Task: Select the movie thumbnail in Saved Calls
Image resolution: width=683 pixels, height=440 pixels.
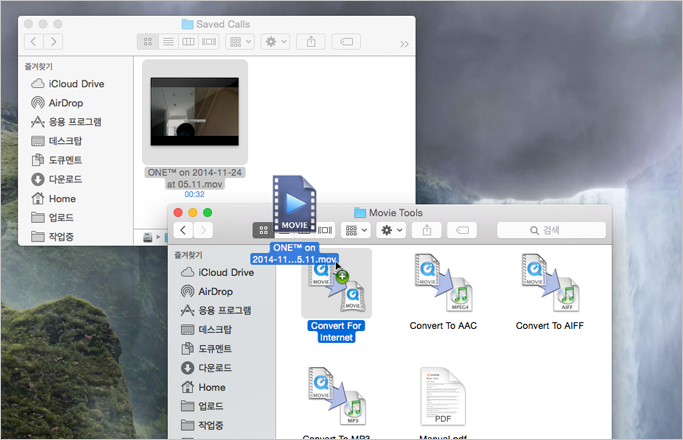Action: coord(195,112)
